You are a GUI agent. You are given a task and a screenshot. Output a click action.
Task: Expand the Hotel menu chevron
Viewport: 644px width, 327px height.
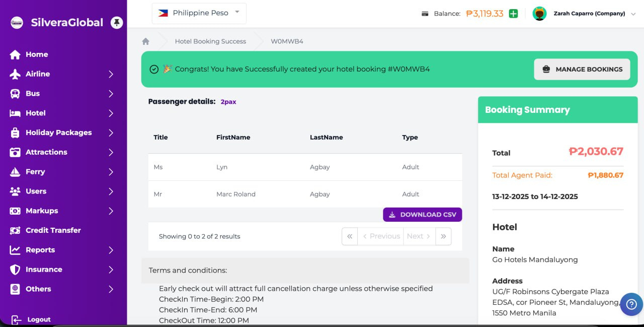[111, 113]
